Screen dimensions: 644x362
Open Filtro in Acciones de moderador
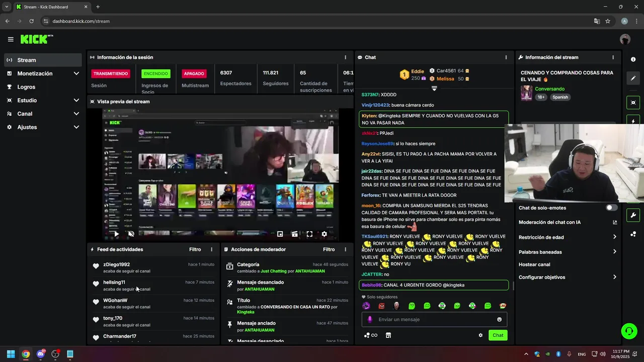point(329,249)
